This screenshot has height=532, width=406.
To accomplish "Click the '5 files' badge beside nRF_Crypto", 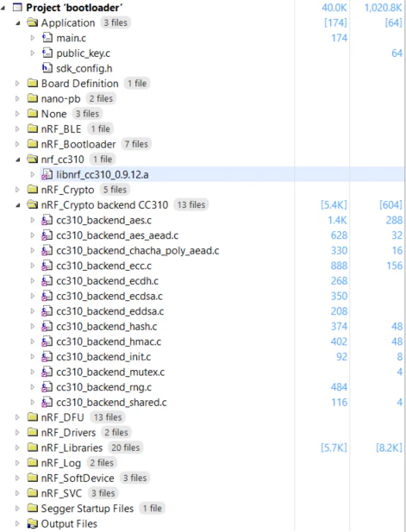I will (115, 190).
